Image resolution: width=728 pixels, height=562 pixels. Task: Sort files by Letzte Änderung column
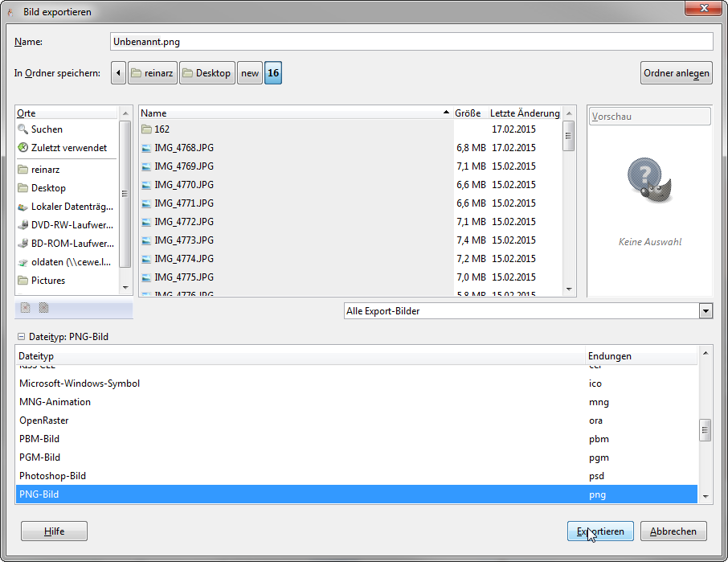coord(525,113)
